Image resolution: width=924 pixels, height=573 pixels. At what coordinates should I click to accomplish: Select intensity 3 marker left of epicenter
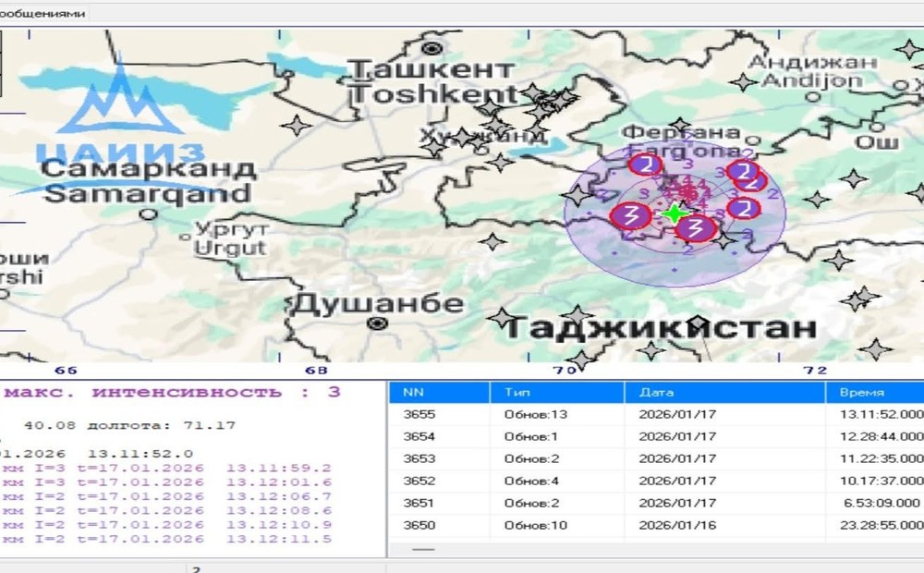[630, 216]
